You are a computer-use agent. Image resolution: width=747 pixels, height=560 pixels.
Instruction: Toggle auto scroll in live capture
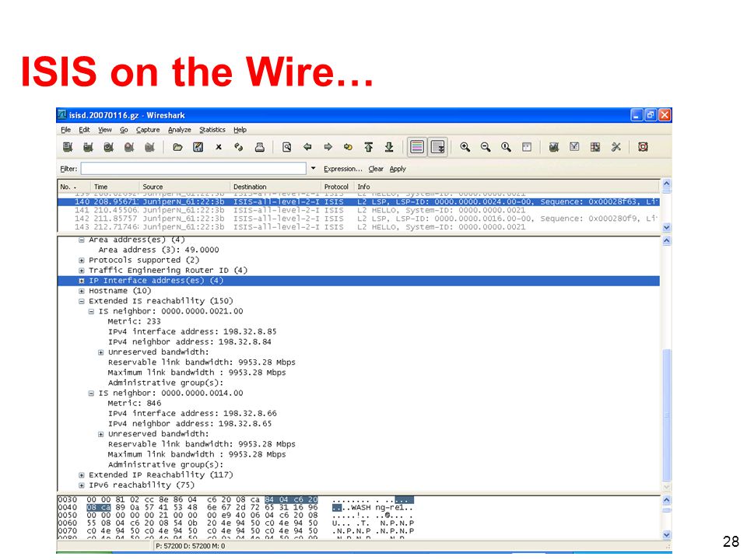437,147
